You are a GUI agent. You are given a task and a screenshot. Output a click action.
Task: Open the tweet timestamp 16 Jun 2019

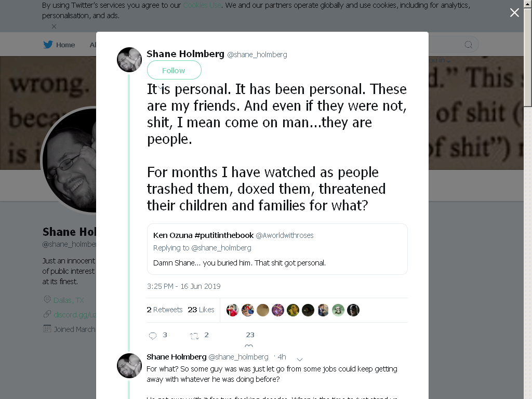[x=183, y=286]
